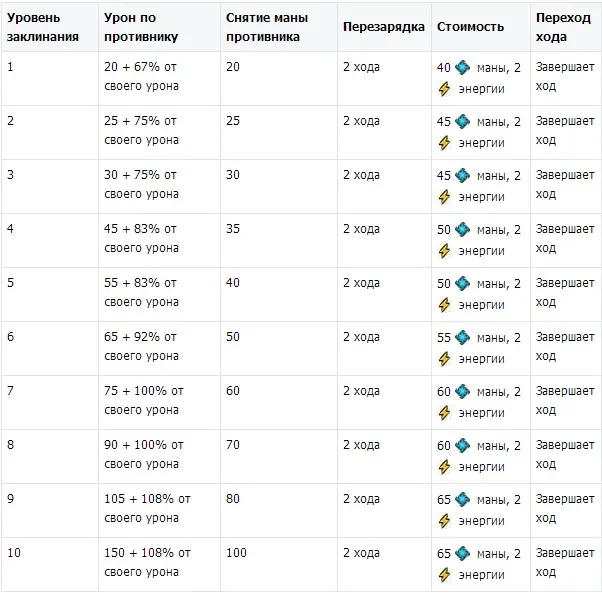
Task: Click the "Урон по противнику" column header
Action: pos(141,28)
